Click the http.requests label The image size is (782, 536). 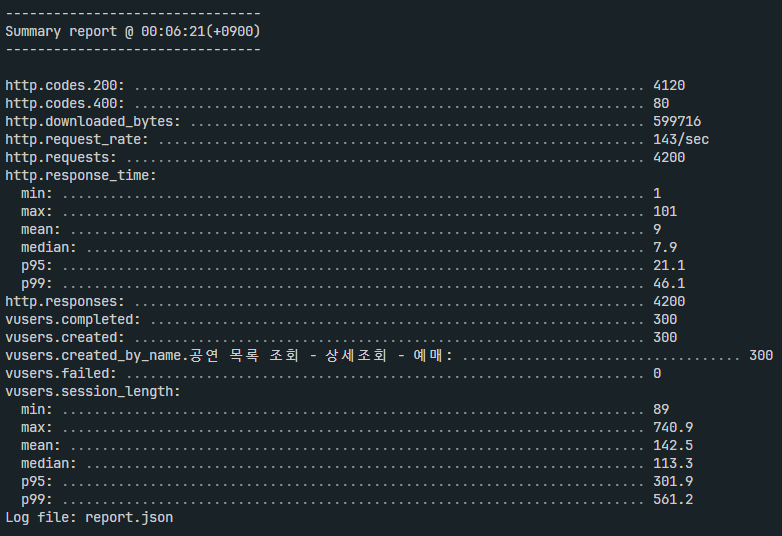coord(61,158)
